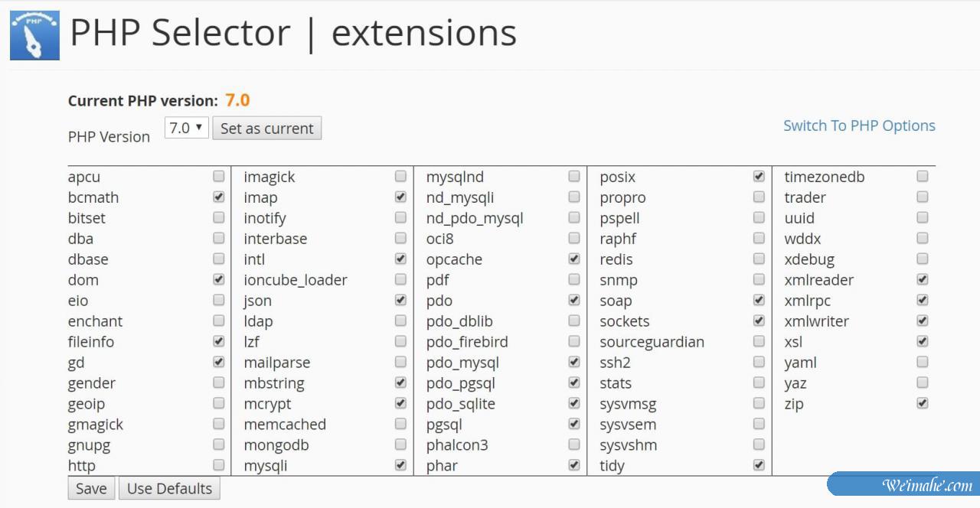Turn on the ioncube_loader checkbox
The image size is (980, 508).
pyautogui.click(x=400, y=280)
